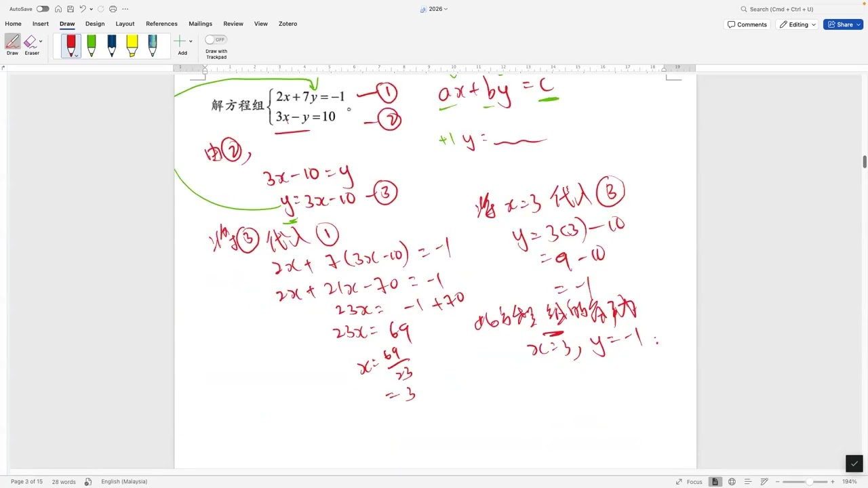
Task: Switch to Outline view icon
Action: click(x=748, y=481)
